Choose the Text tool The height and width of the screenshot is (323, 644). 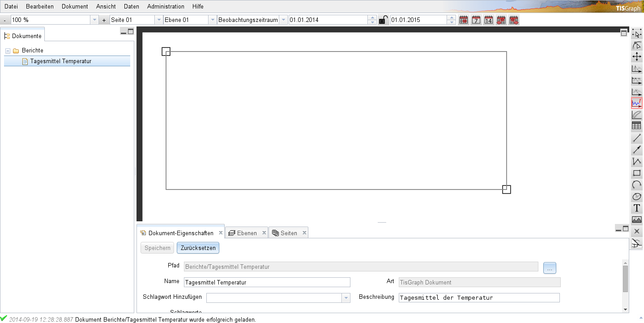636,207
